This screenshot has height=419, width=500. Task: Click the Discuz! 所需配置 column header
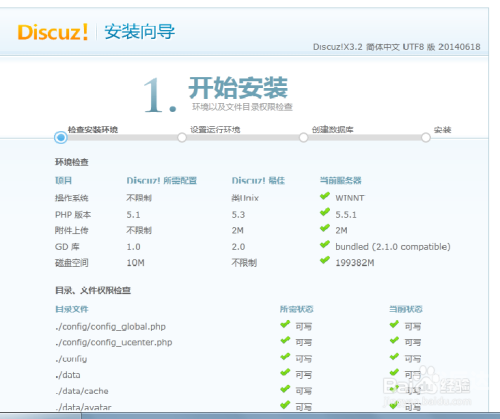(162, 181)
